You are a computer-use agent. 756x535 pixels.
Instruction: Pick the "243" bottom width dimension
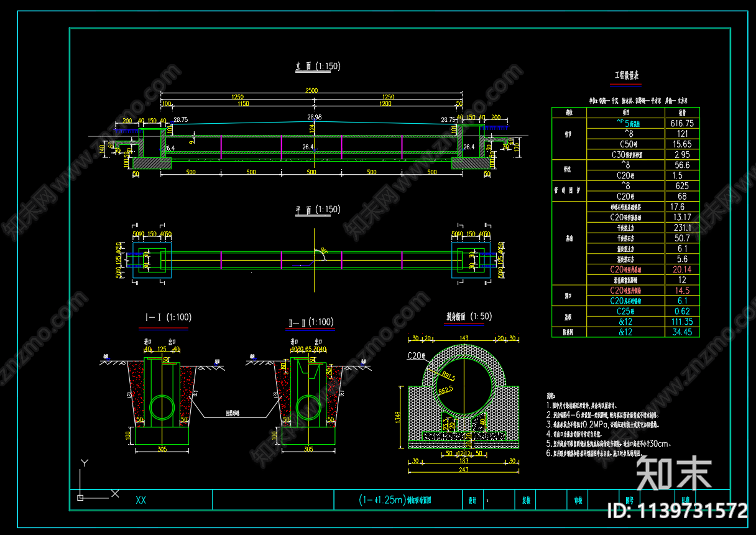(x=463, y=469)
